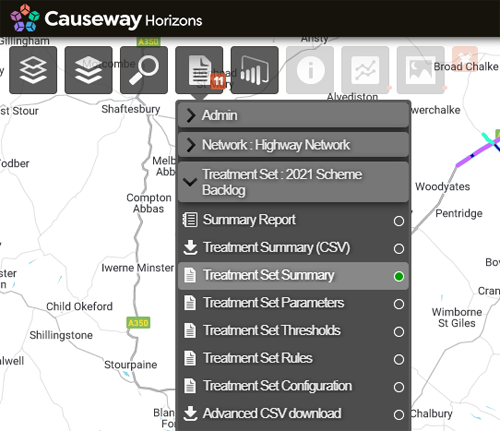This screenshot has height=431, width=500.
Task: Open the Treatment Set Parameters entry
Action: [x=293, y=303]
